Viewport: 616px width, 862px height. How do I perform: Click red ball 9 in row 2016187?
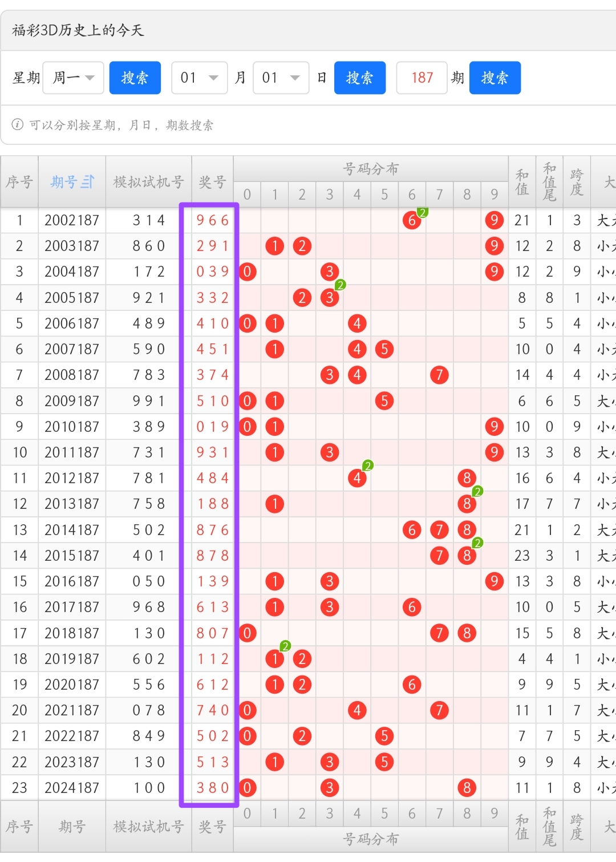coord(494,581)
